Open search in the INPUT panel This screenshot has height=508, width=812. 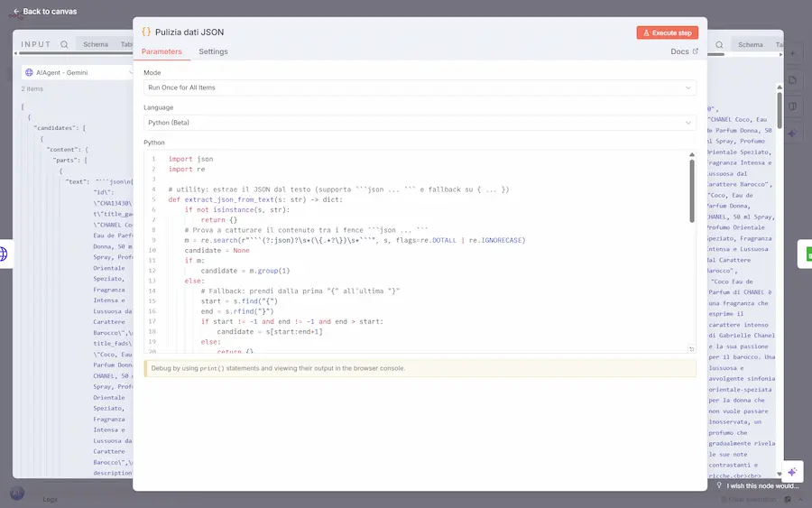[x=64, y=44]
